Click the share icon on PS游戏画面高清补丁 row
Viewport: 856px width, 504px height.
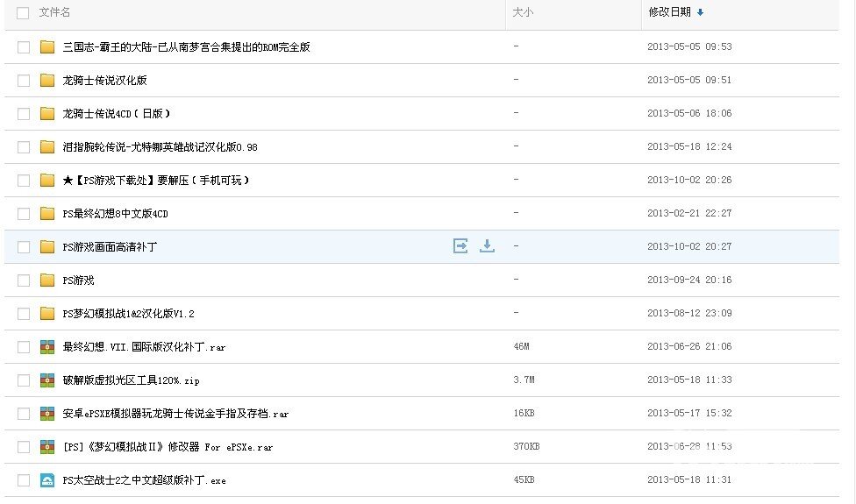click(460, 246)
